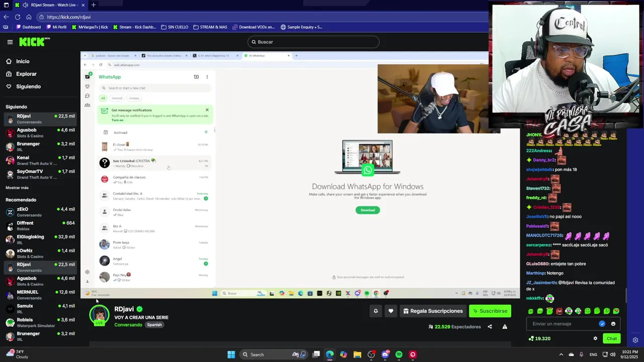
Task: Open Samulx recommended channel
Action: coord(40,309)
